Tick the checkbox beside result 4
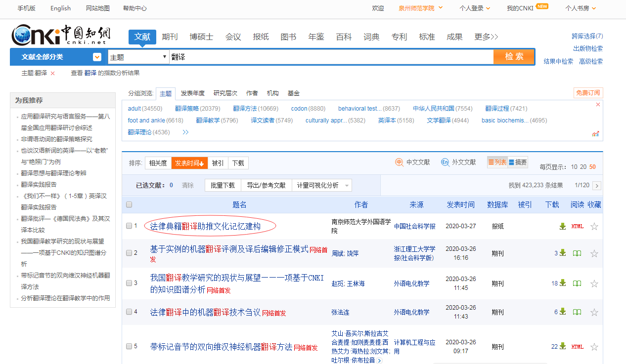Screen dimensions: 626x364 point(129,312)
